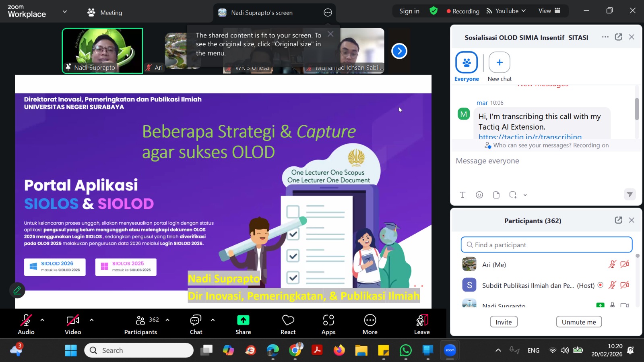
Task: Toggle the Chat panel
Action: click(196, 324)
